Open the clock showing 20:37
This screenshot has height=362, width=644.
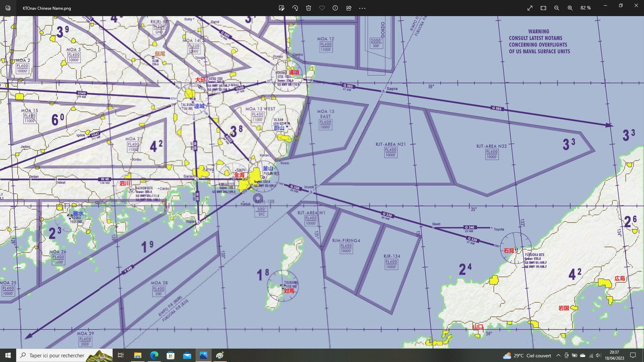coord(614,355)
